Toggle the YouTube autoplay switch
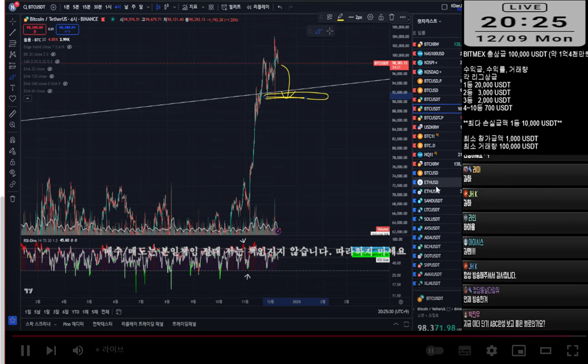Viewport: 588px width, 364px height. 435,351
